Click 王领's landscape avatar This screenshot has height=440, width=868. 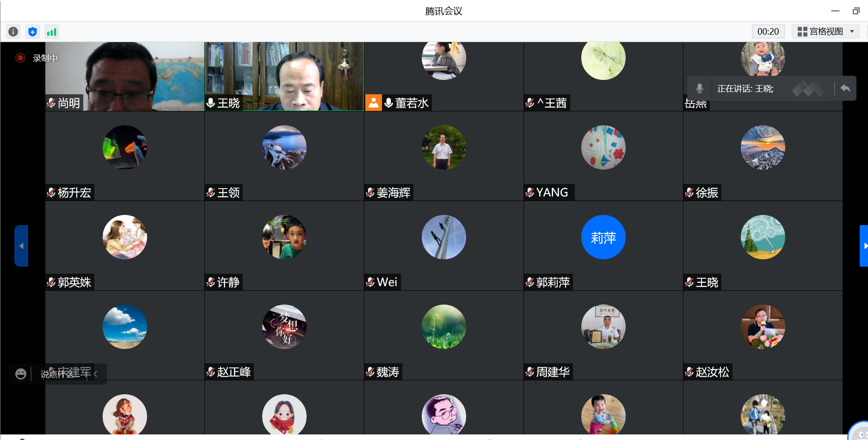tap(284, 147)
